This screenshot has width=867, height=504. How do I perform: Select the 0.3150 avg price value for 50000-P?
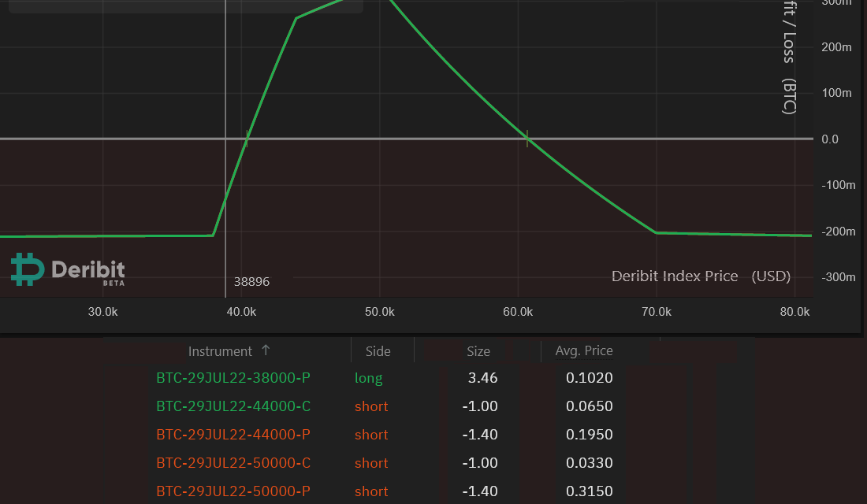click(589, 491)
